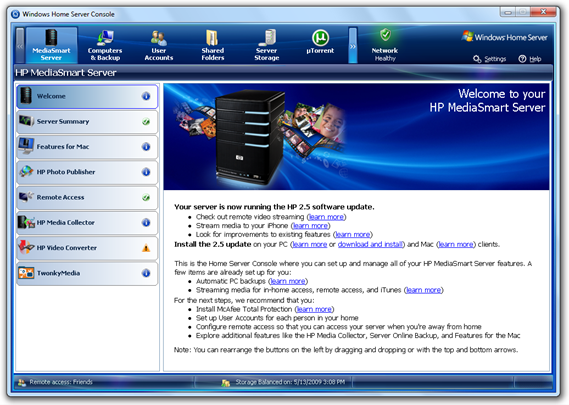Click warning icon on HP Video Converter

(146, 248)
